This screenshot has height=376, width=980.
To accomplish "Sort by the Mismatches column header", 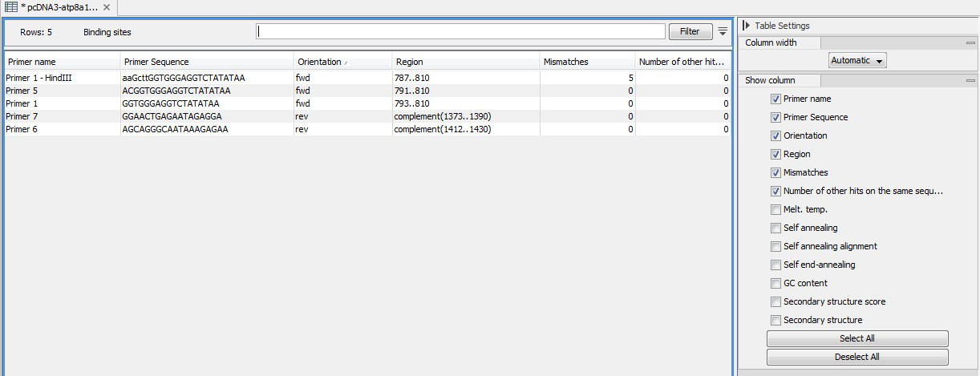I will [x=586, y=62].
